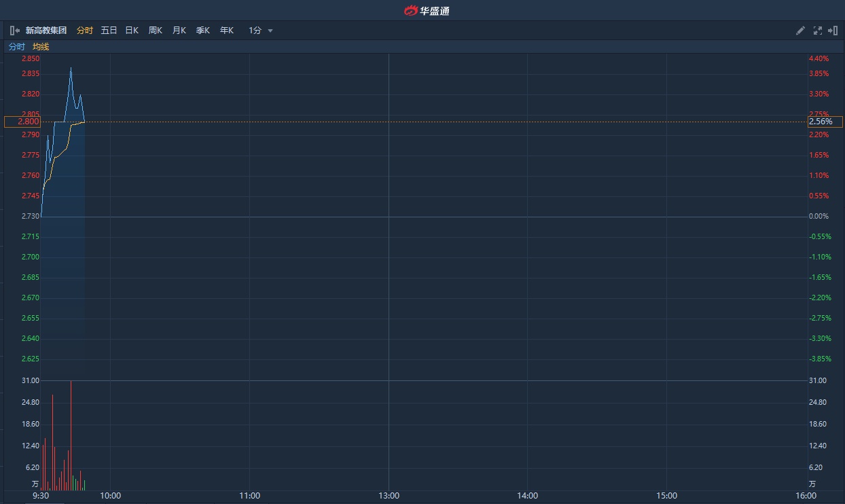
Task: Switch to the 季K chart tab
Action: [x=203, y=31]
